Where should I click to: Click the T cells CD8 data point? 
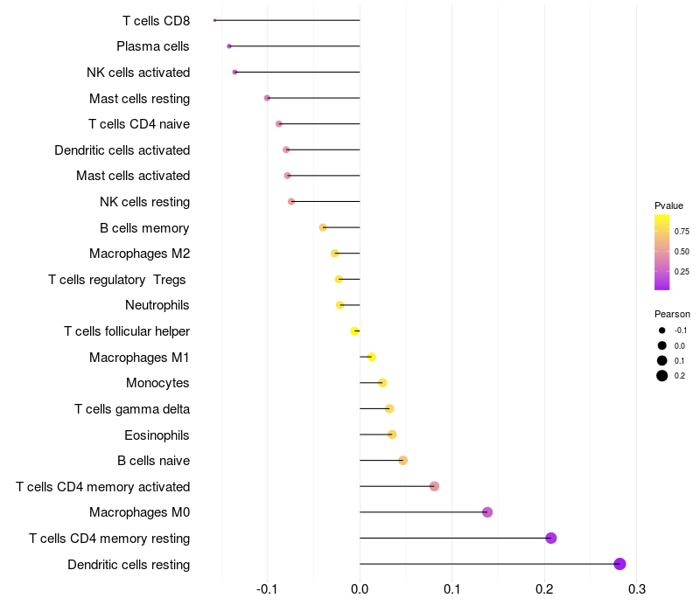tap(214, 20)
